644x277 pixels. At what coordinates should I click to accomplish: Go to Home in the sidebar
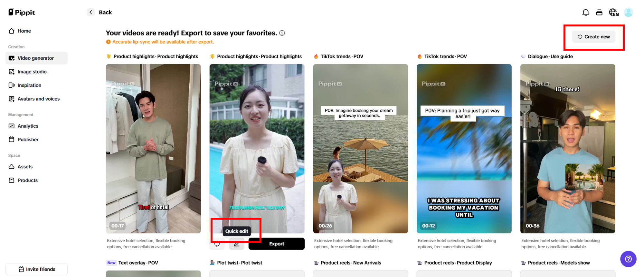[x=24, y=31]
